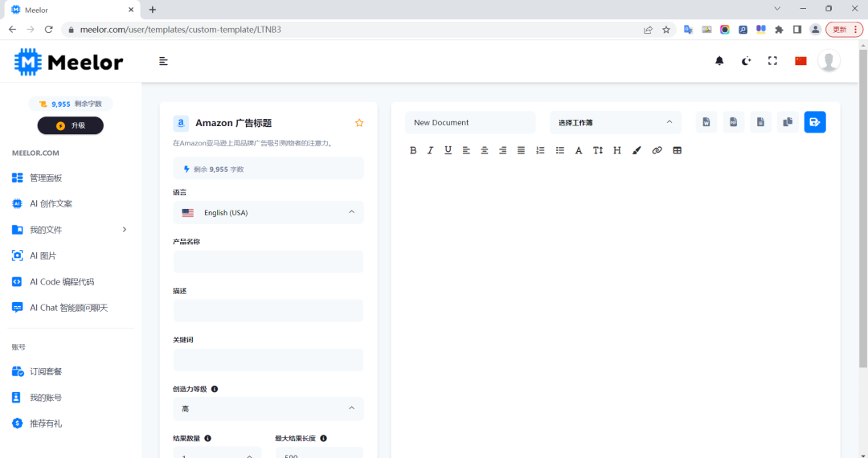Justify text in the editor

click(521, 150)
